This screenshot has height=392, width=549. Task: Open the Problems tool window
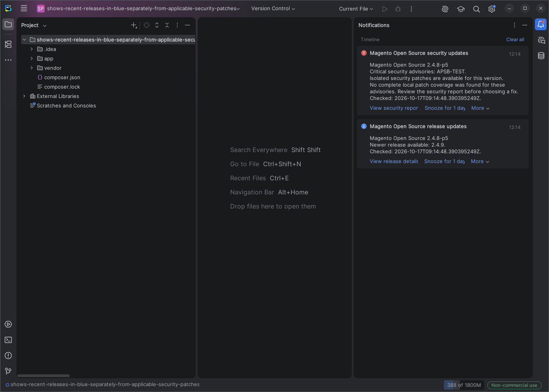click(x=8, y=356)
